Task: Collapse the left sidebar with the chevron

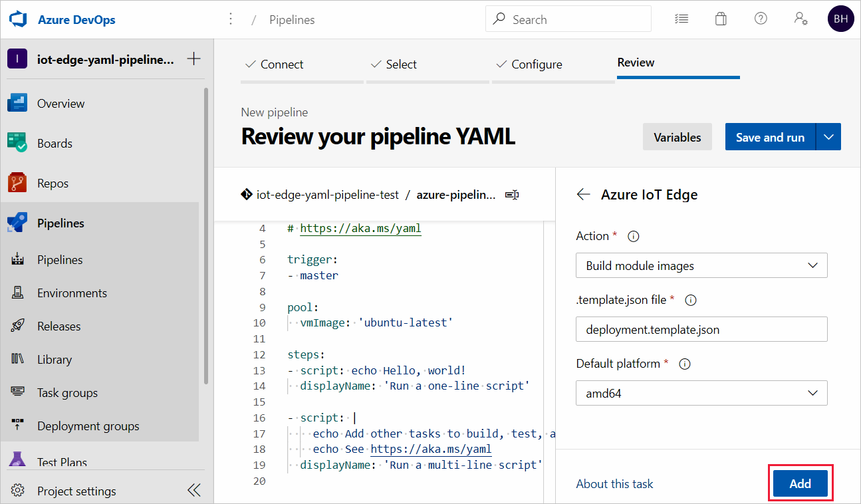Action: [x=193, y=490]
